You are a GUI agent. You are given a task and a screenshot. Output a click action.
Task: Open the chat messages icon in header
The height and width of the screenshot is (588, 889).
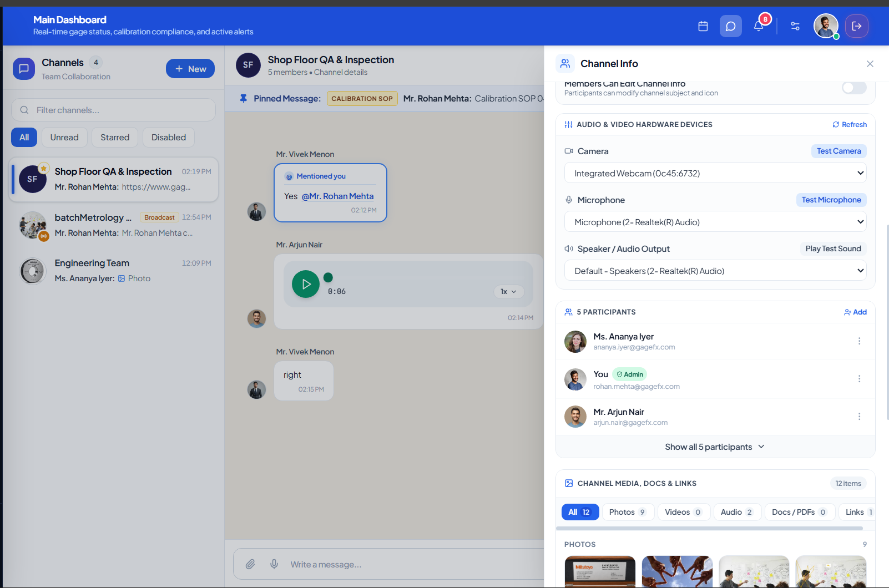click(731, 26)
